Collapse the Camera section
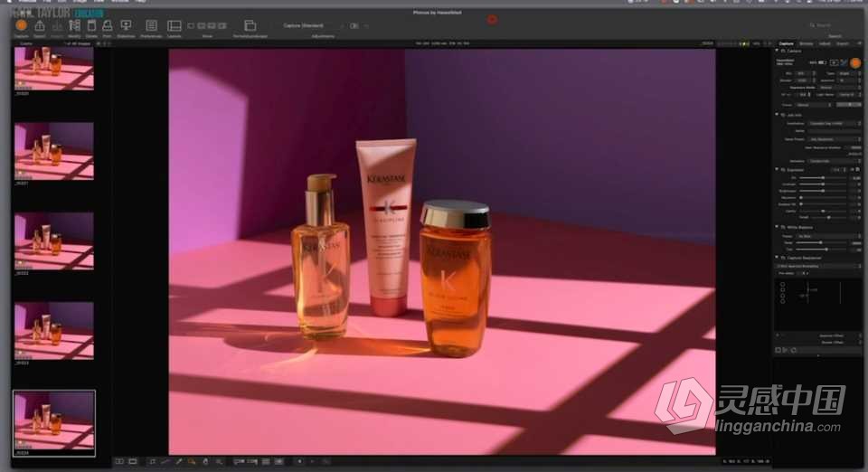Viewport: 868px width, 472px height. point(778,51)
